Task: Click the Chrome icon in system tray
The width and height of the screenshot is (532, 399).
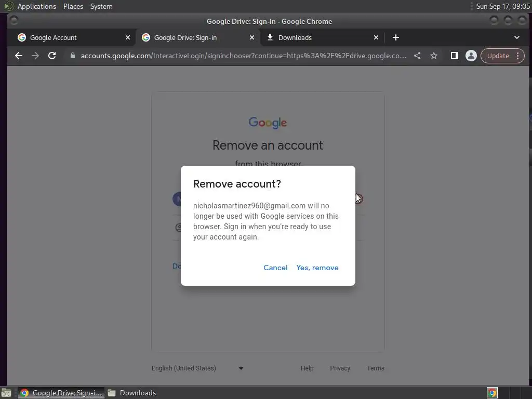Action: (493, 393)
